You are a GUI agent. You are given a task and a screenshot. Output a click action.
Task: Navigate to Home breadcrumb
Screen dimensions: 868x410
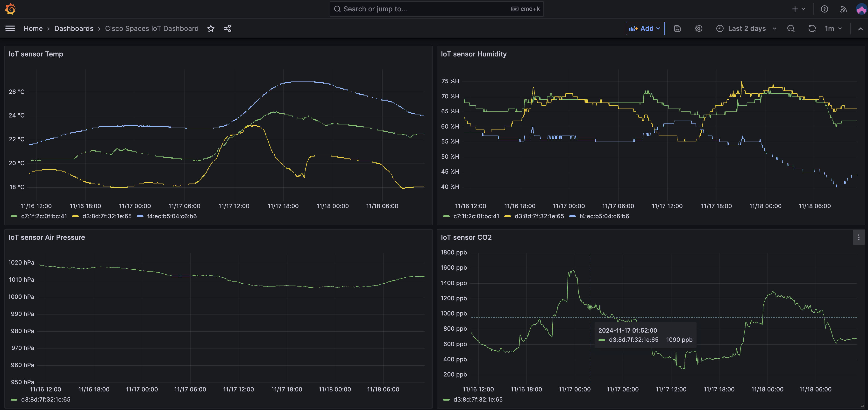click(x=33, y=29)
